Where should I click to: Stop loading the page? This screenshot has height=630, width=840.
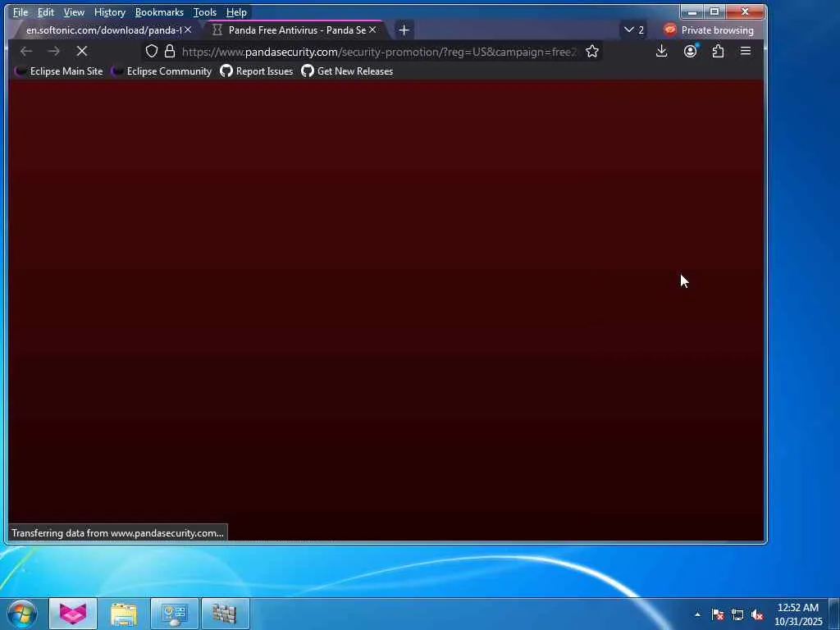(82, 51)
